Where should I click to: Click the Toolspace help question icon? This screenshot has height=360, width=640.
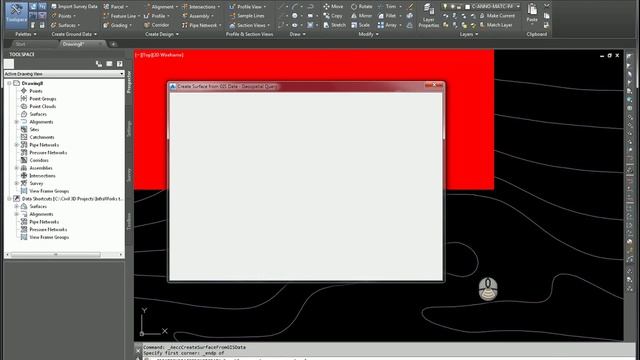[120, 64]
